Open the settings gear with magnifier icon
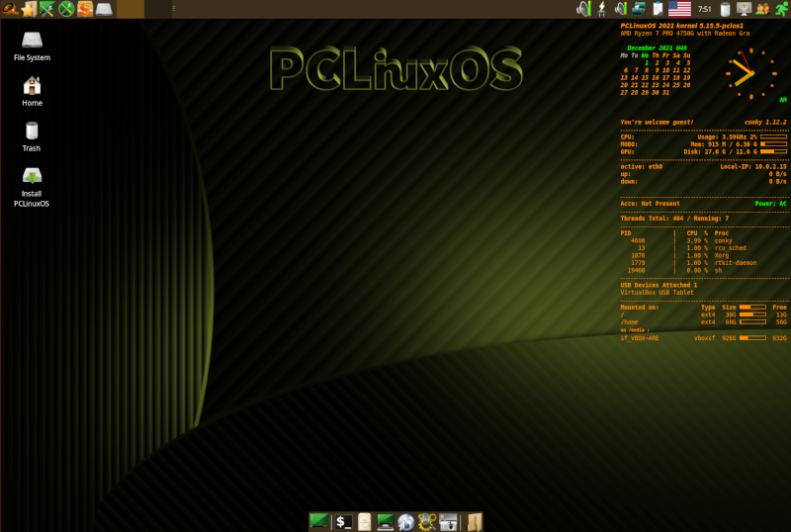This screenshot has width=791, height=532. pos(427,521)
